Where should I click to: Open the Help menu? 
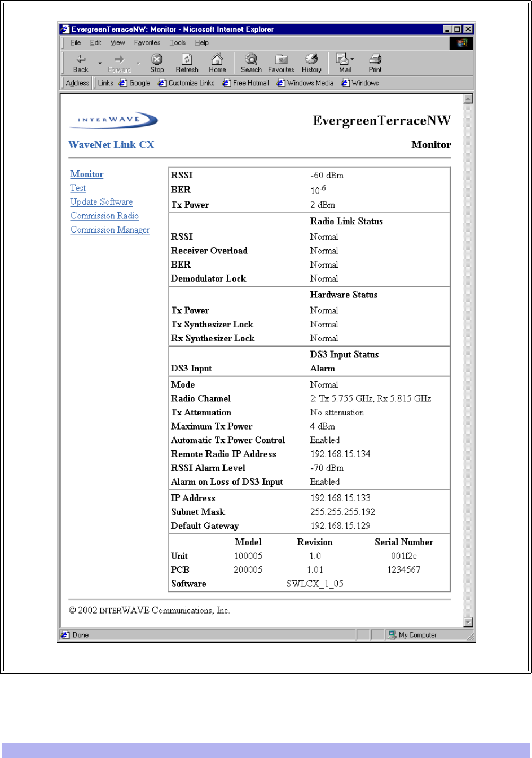tap(201, 42)
